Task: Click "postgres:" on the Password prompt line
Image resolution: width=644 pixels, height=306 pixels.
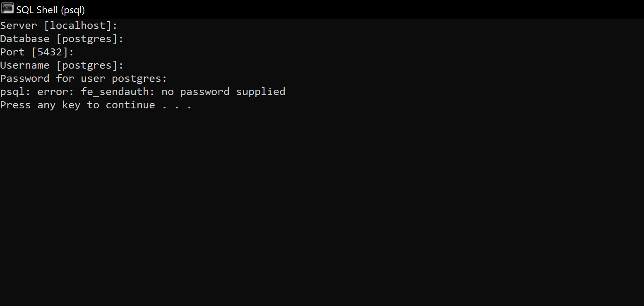Action: (139, 79)
